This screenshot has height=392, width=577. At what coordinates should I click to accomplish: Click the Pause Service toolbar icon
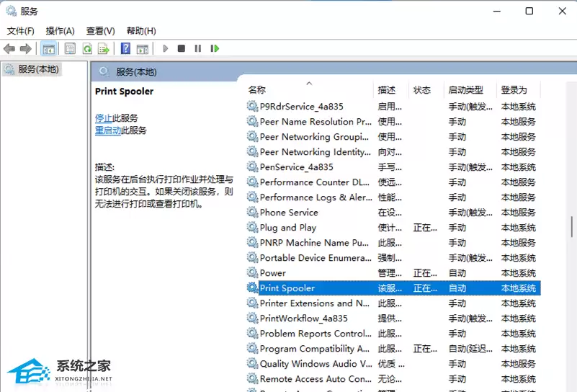[x=197, y=48]
